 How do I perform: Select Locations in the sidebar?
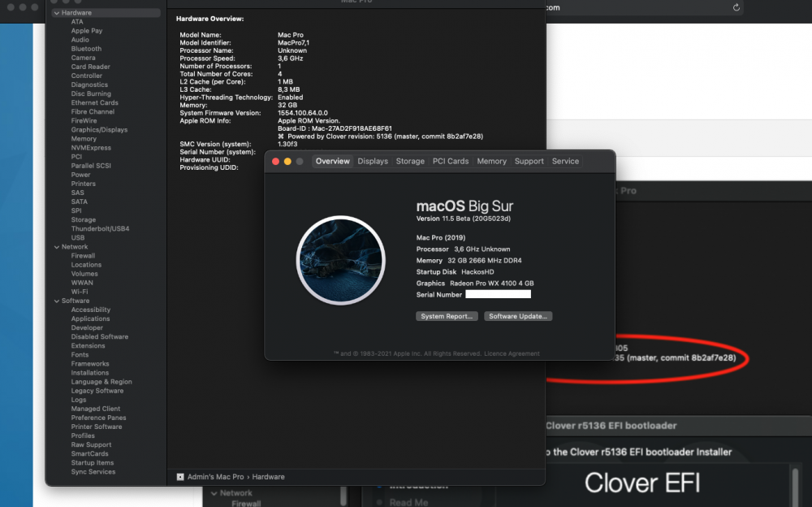point(86,265)
